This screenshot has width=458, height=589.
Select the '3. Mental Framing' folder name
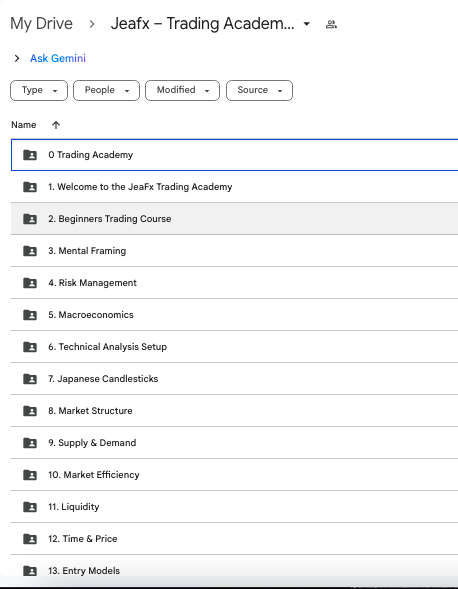[87, 251]
